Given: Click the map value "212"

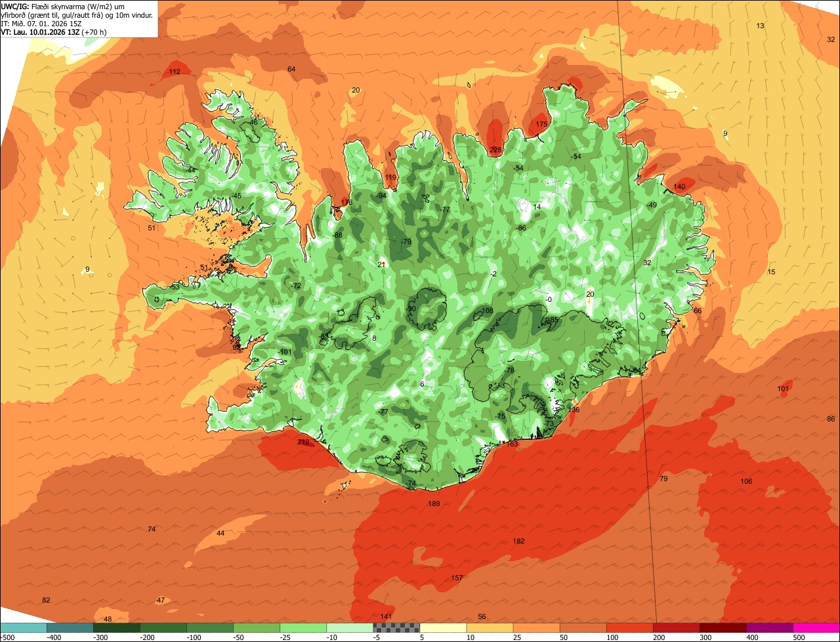Looking at the screenshot, I should [303, 442].
